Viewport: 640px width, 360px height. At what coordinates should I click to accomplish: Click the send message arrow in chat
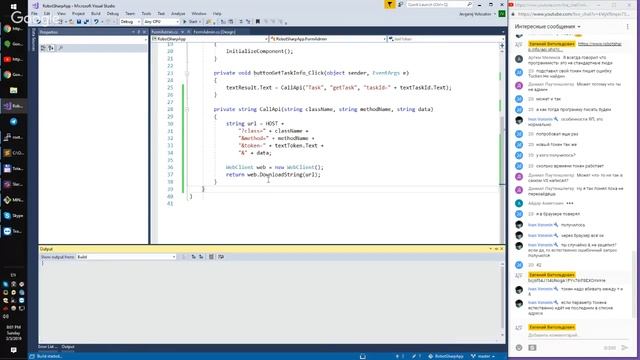[x=624, y=348]
